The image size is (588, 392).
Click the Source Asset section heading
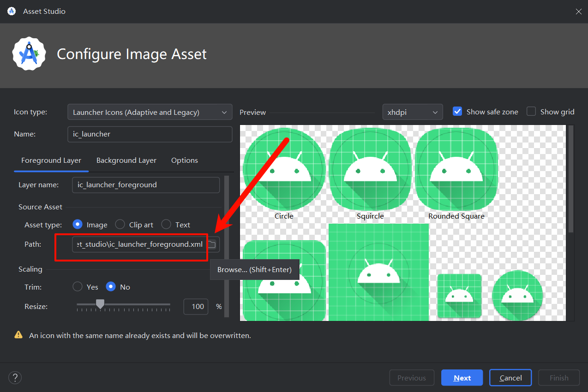pos(40,207)
